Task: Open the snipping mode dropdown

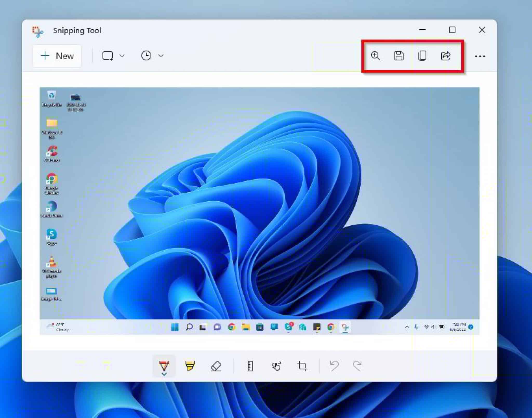Action: pyautogui.click(x=113, y=56)
